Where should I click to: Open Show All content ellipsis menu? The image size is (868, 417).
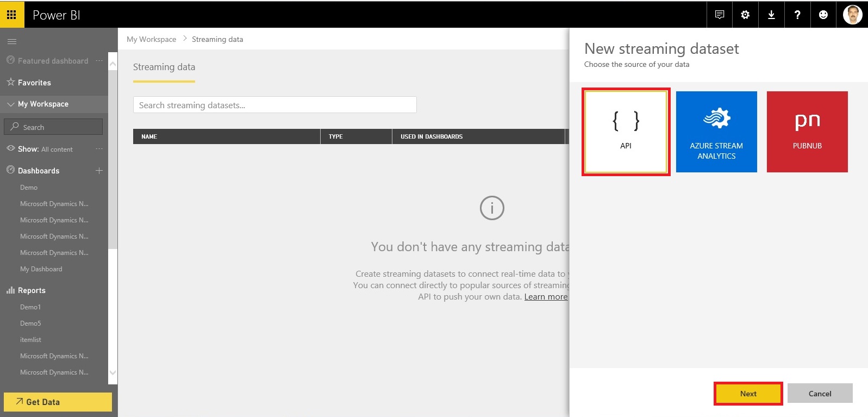pos(99,148)
